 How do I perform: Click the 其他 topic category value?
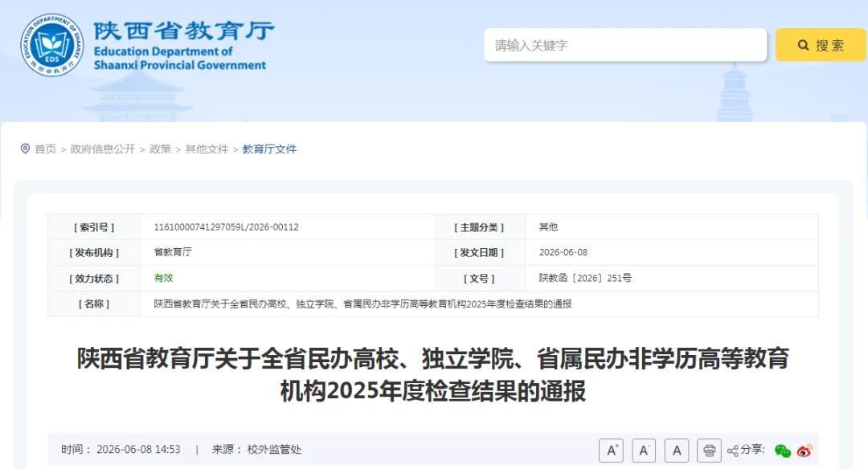(549, 226)
